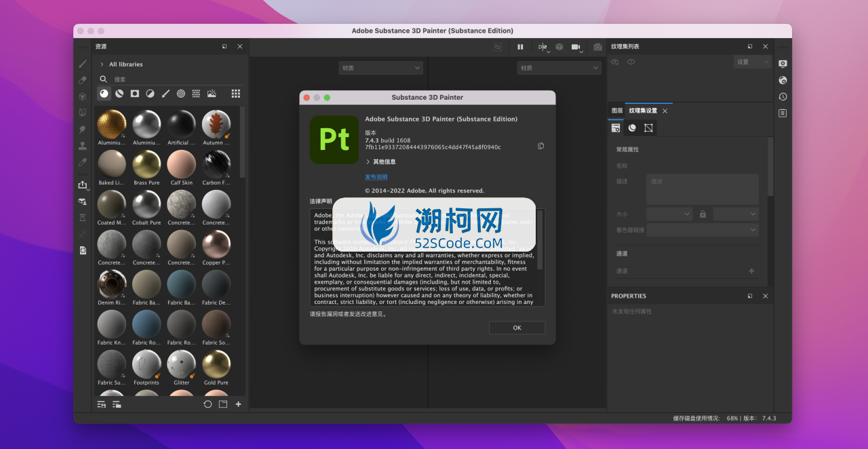Undock the PROPERTIES panel
This screenshot has width=868, height=449.
[750, 296]
